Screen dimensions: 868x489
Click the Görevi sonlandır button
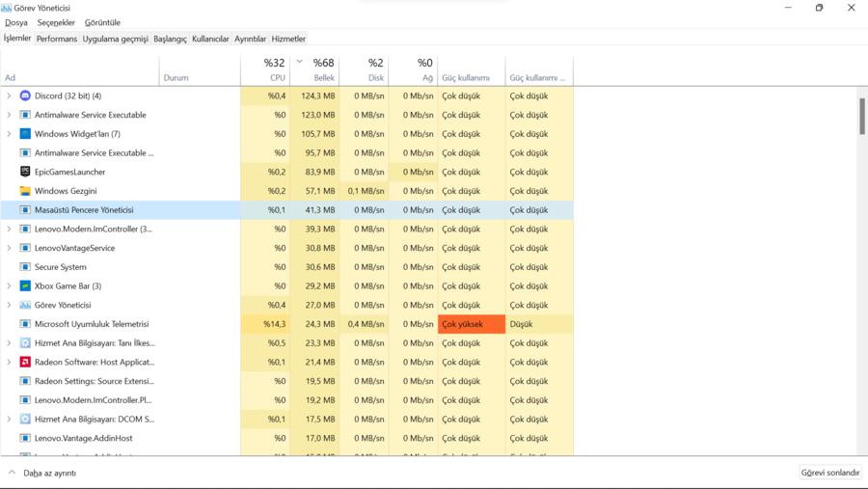pos(829,473)
